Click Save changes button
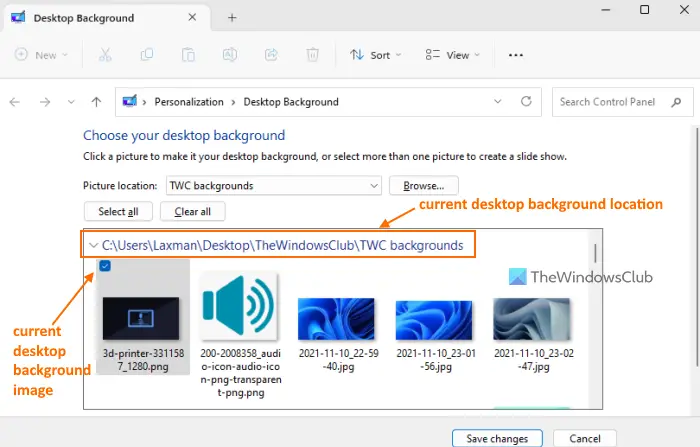The width and height of the screenshot is (700, 447). point(497,439)
